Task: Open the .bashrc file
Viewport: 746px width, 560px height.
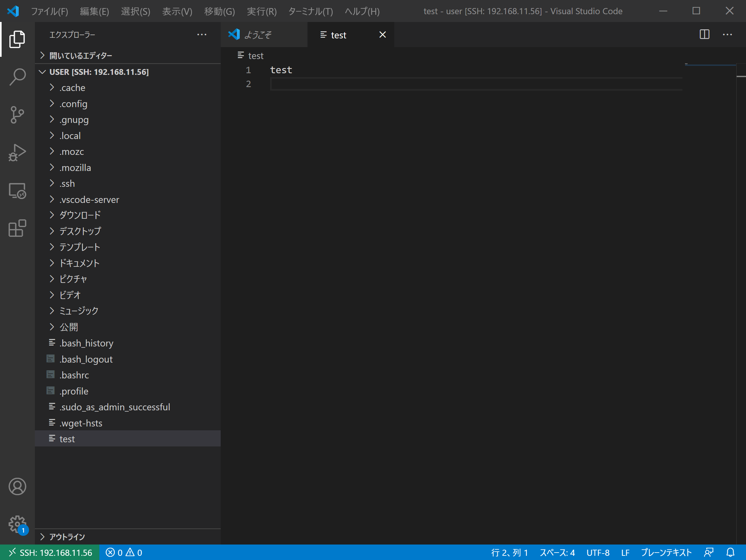Action: click(x=128, y=375)
